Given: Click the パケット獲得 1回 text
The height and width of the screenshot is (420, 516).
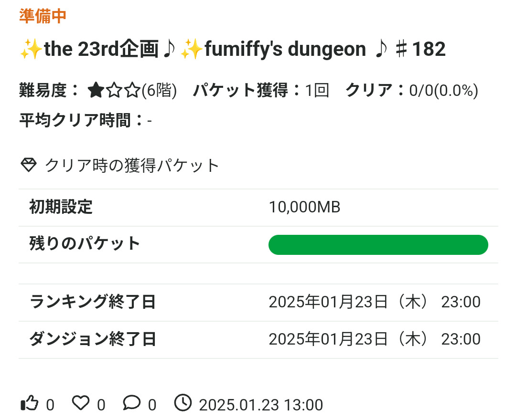Looking at the screenshot, I should coord(261,90).
